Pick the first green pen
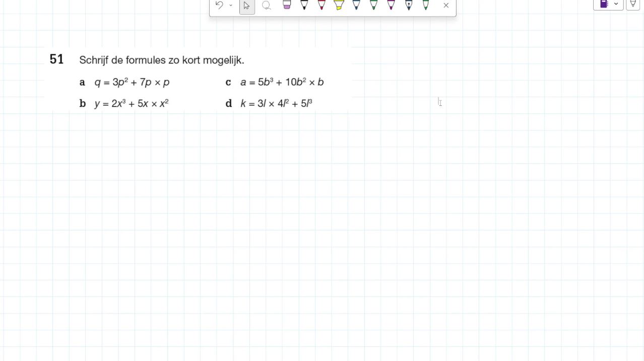This screenshot has width=644, height=361. (373, 5)
